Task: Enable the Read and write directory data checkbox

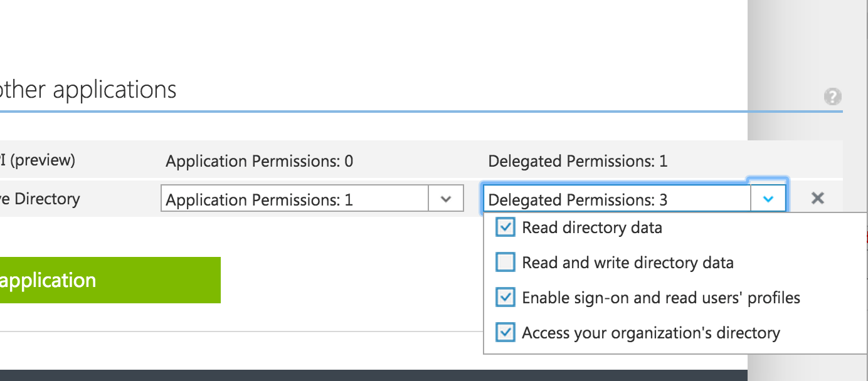Action: click(505, 262)
